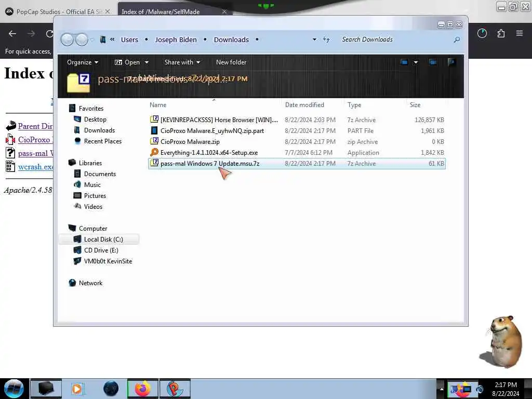Image resolution: width=532 pixels, height=399 pixels.
Task: Click the Explorer forward navigation button
Action: point(82,39)
